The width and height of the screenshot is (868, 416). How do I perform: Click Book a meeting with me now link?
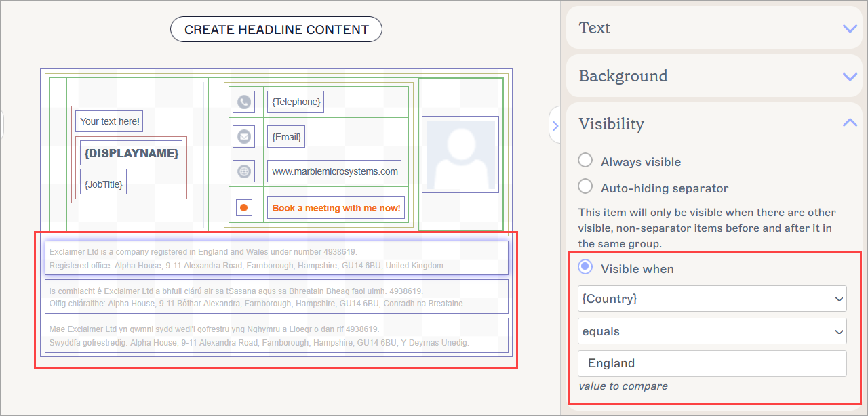(x=336, y=208)
